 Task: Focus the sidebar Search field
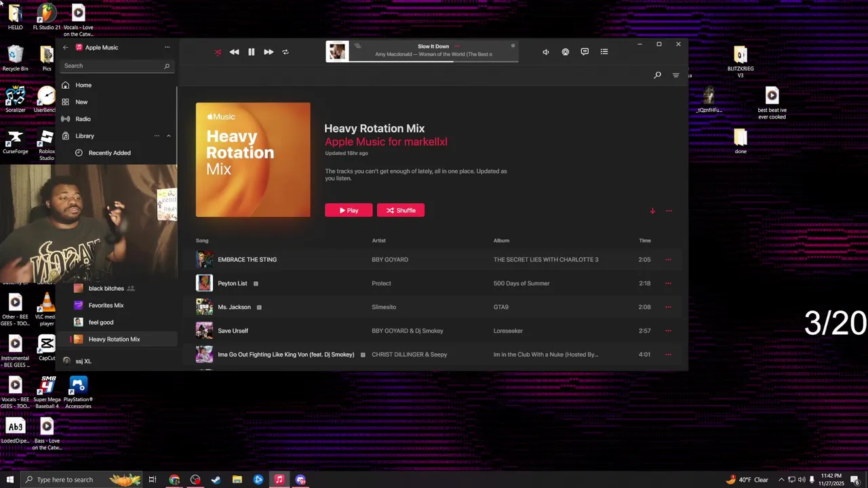click(x=117, y=66)
